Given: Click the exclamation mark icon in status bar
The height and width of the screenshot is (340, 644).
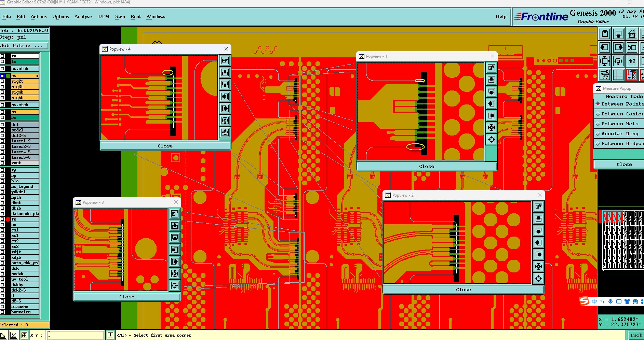Looking at the screenshot, I should pyautogui.click(x=110, y=335).
